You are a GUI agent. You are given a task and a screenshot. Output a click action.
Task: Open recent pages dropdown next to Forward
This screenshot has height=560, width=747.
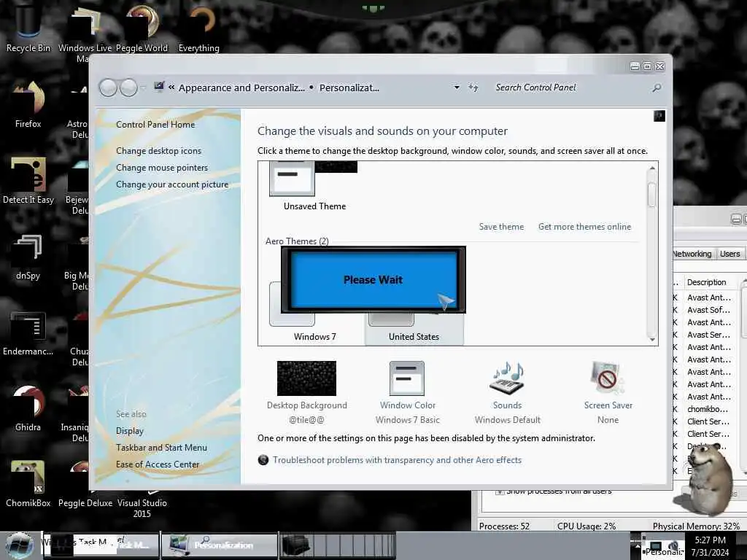pyautogui.click(x=143, y=87)
